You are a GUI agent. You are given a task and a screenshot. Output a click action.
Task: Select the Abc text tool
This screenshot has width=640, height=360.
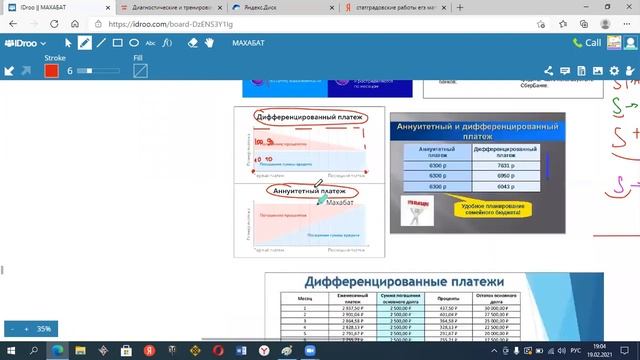pyautogui.click(x=150, y=43)
